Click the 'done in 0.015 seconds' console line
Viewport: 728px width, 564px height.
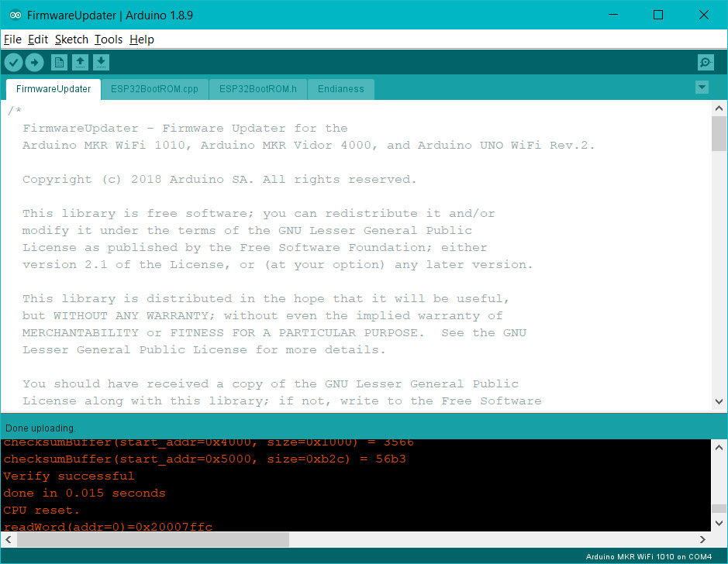(x=84, y=493)
